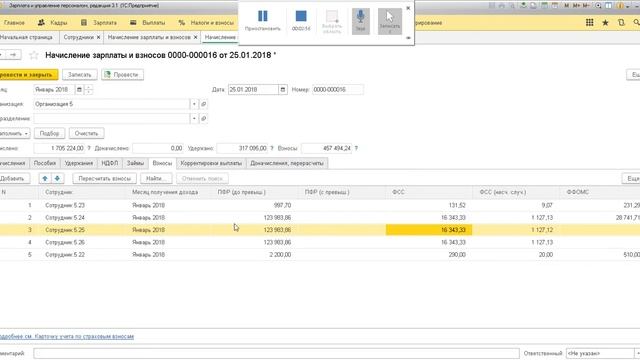Open the date calendar icon next to 25.01.2018
This screenshot has height=360, width=640.
click(282, 89)
